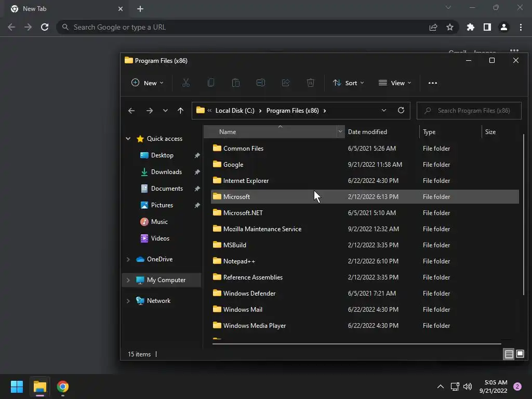
Task: Expand the OneDrive tree node
Action: tap(128, 259)
